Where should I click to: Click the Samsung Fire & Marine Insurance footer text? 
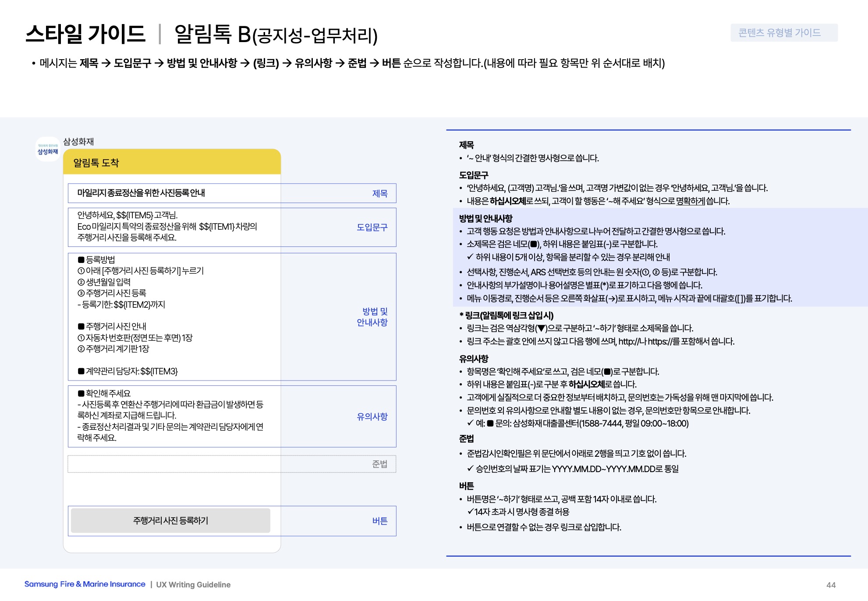pos(85,584)
